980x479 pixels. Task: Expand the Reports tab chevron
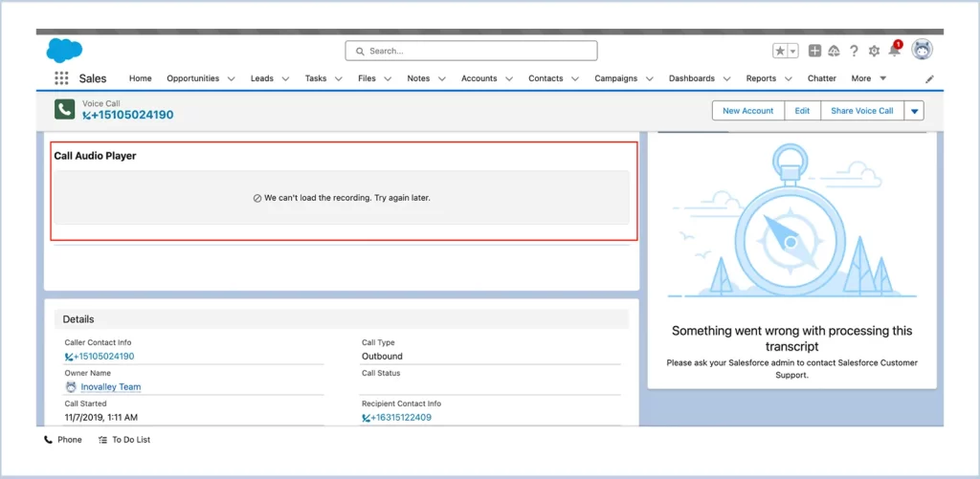789,78
